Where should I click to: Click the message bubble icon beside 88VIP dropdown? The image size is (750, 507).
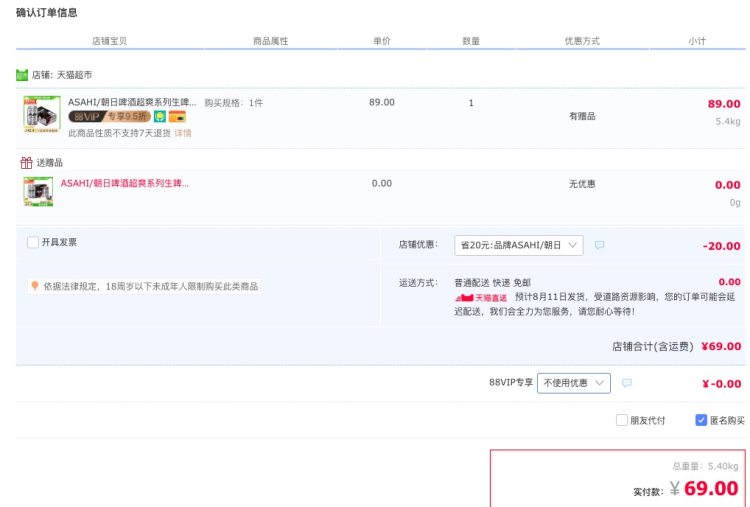(x=627, y=383)
